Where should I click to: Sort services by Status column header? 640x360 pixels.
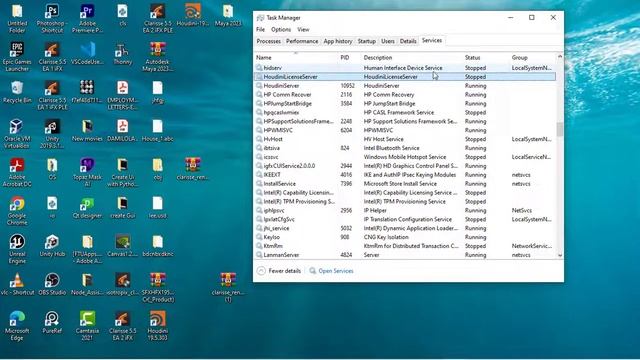pyautogui.click(x=486, y=58)
